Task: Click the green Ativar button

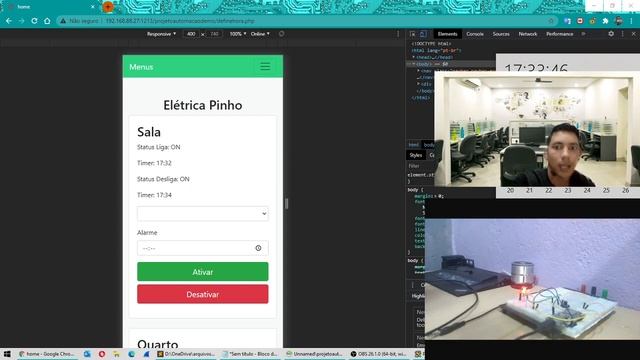Action: 202,272
